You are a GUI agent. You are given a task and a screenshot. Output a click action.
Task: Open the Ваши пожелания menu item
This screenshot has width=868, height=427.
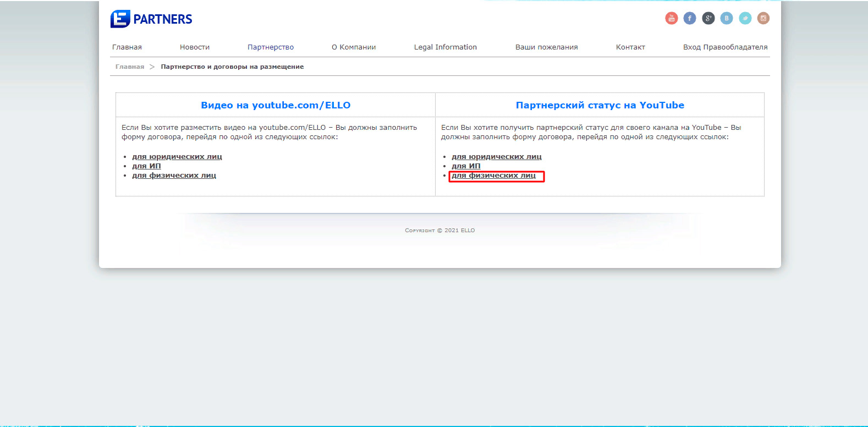[547, 47]
